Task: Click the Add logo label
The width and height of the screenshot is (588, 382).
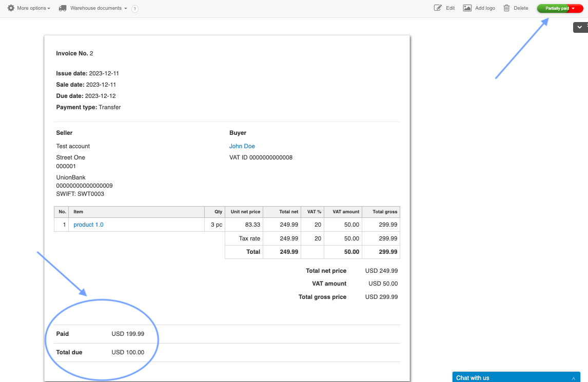Action: 485,8
